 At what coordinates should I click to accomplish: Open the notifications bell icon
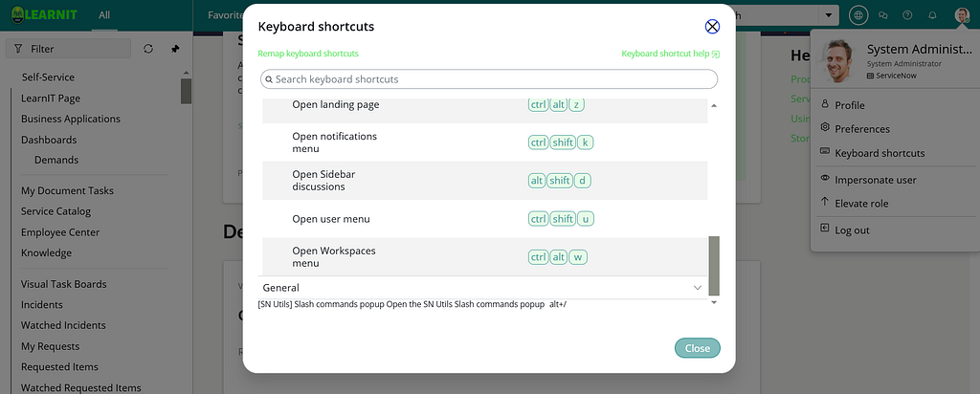click(x=932, y=15)
